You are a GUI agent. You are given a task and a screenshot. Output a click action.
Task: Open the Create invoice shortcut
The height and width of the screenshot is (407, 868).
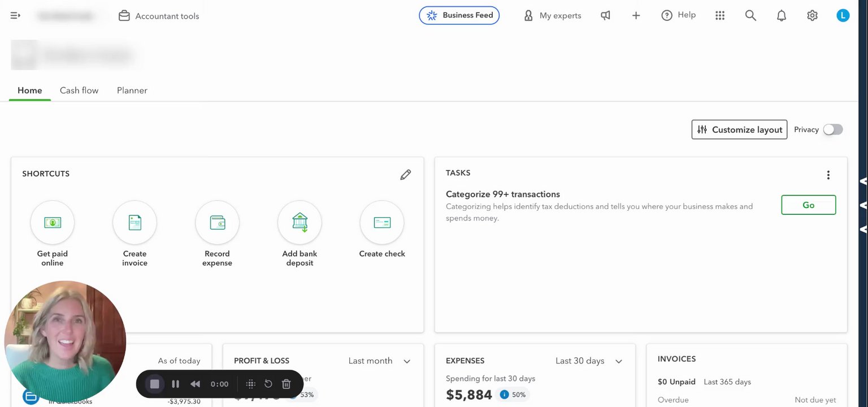coord(134,223)
